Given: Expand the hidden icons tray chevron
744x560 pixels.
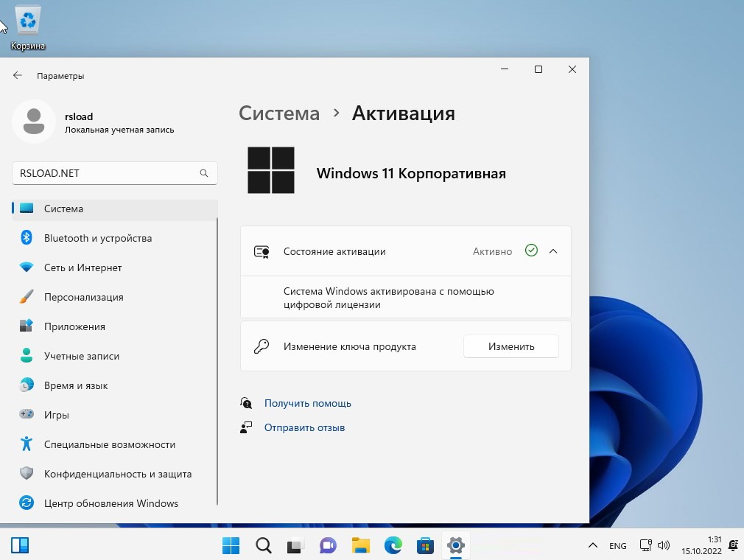Looking at the screenshot, I should 592,545.
